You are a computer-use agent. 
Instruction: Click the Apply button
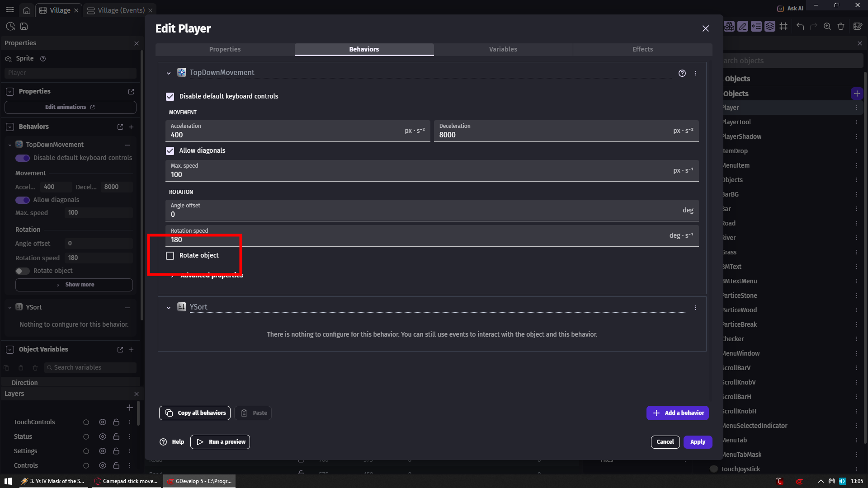click(x=698, y=442)
